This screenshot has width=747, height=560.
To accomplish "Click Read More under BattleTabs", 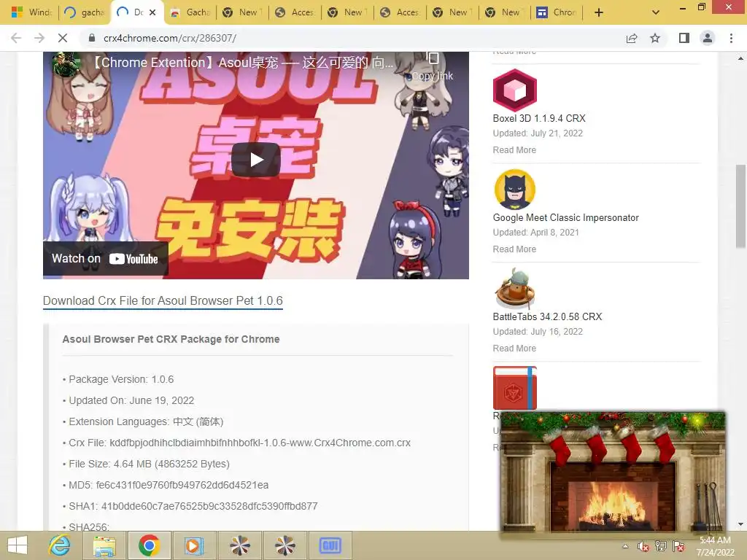I will tap(514, 348).
